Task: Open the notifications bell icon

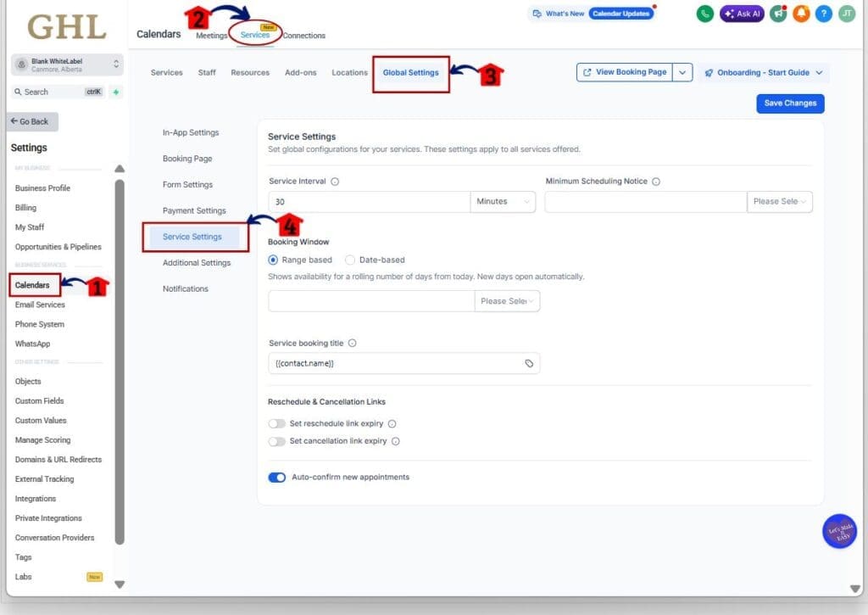Action: tap(800, 14)
